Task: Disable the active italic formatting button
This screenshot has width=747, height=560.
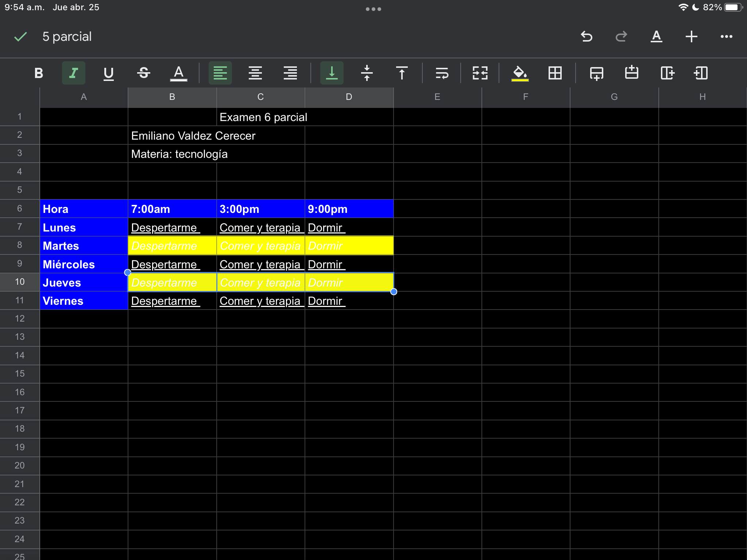Action: click(74, 73)
